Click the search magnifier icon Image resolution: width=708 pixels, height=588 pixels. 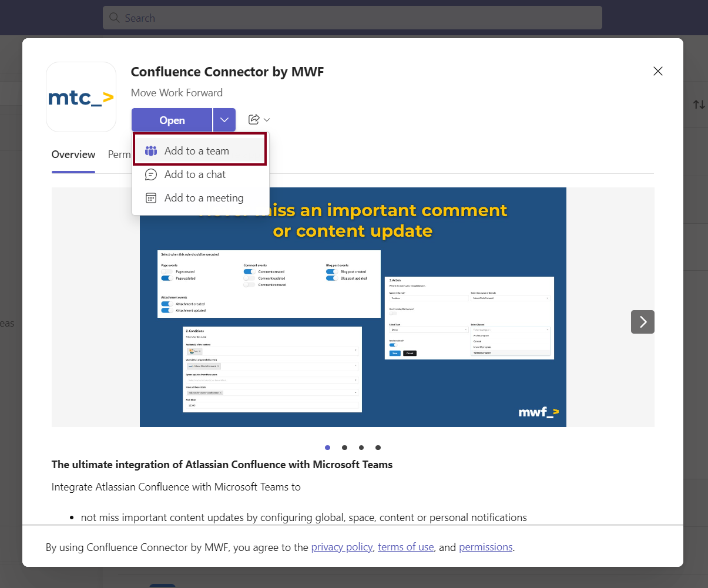pyautogui.click(x=115, y=18)
